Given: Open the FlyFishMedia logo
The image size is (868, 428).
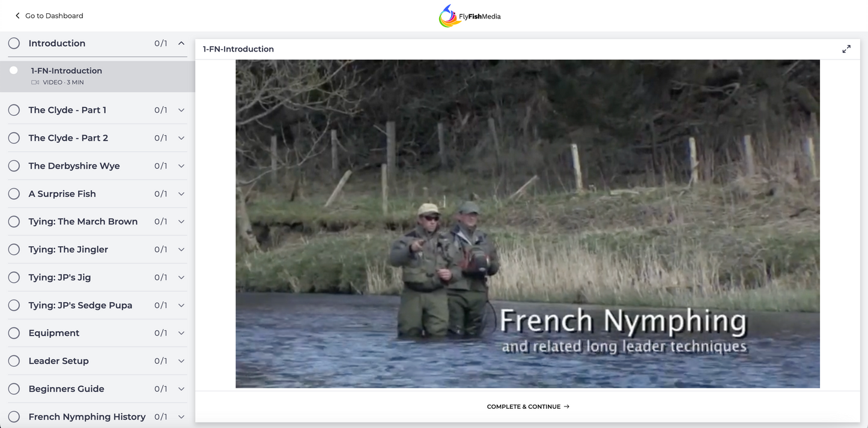Looking at the screenshot, I should 470,16.
